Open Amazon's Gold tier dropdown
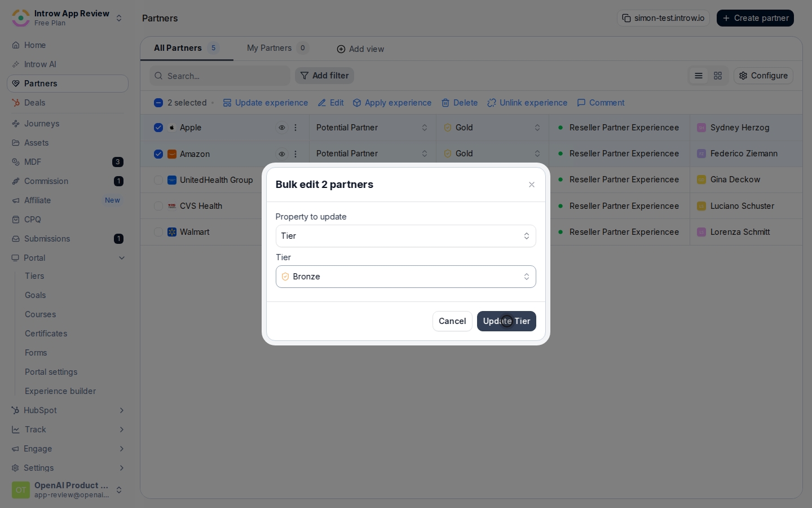 click(x=492, y=154)
